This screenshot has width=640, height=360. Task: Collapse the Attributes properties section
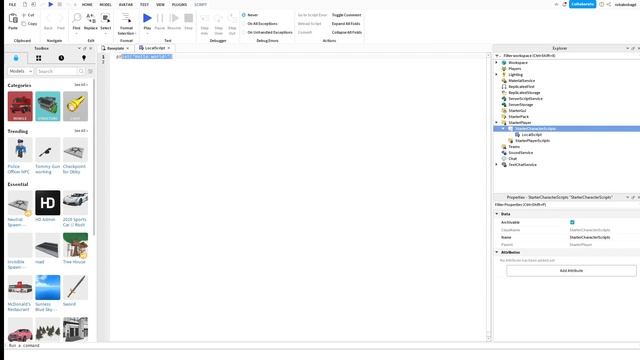pos(497,252)
